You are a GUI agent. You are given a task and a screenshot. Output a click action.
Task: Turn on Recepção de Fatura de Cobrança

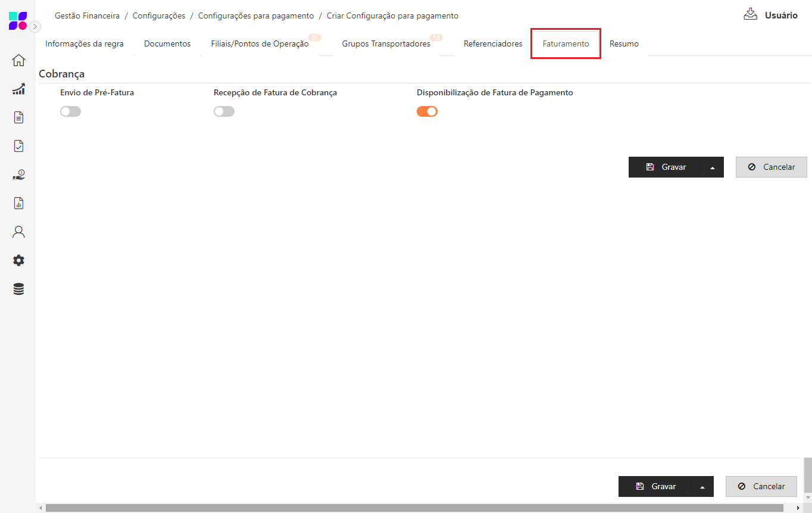click(x=224, y=111)
